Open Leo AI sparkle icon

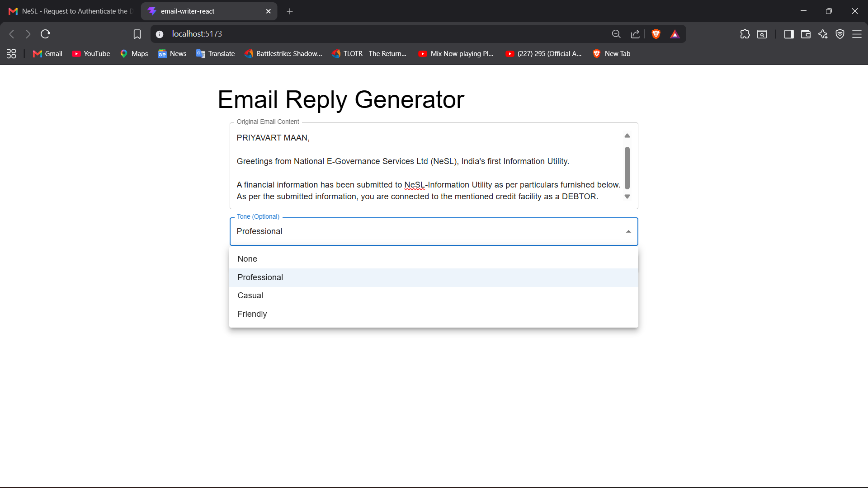pos(823,34)
